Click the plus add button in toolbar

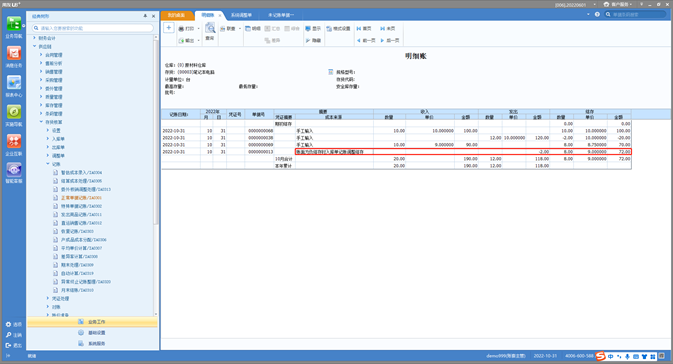pos(169,28)
